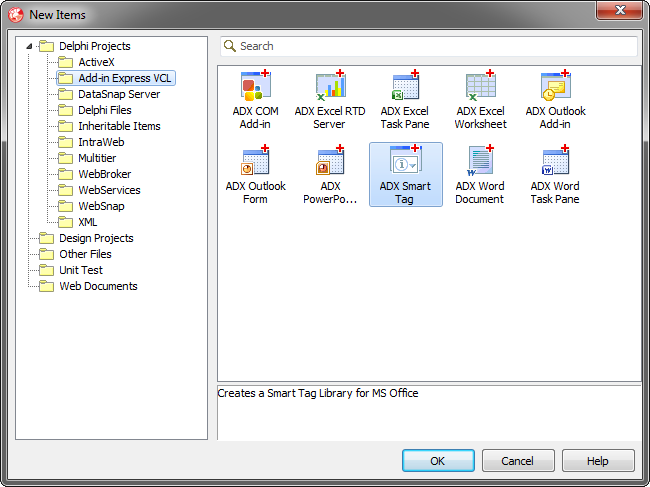
Task: Select the ADX COM Add-in item icon
Action: click(x=255, y=86)
